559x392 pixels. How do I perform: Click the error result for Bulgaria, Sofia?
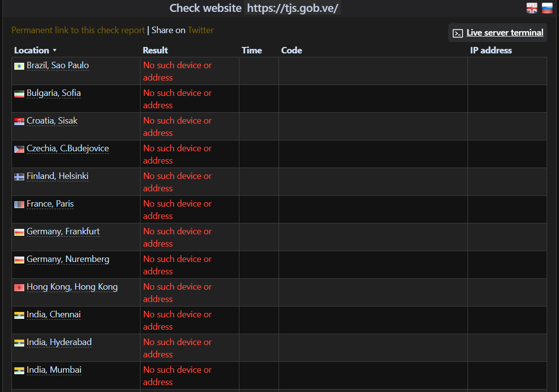tap(178, 99)
